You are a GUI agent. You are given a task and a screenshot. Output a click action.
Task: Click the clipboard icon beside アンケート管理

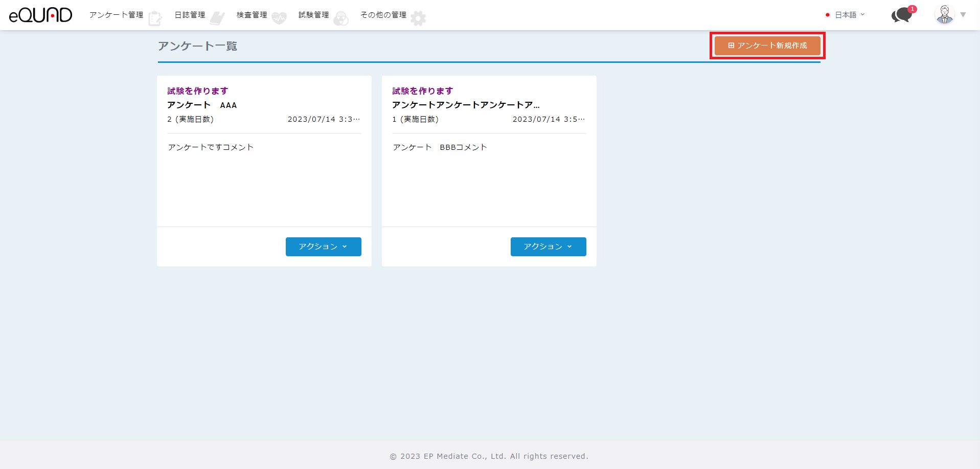click(155, 19)
